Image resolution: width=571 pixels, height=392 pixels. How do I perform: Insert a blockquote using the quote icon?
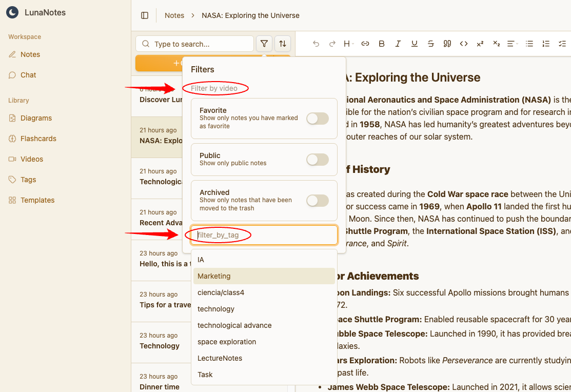(x=447, y=44)
